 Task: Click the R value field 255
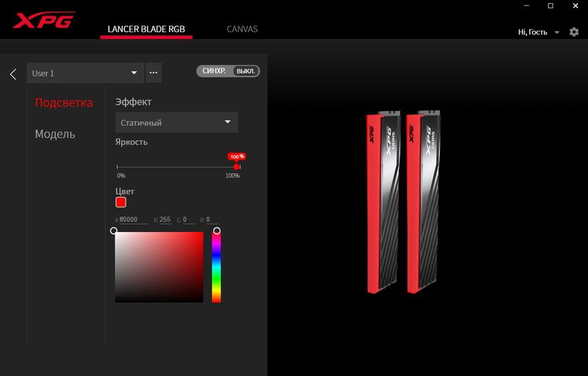click(x=166, y=220)
